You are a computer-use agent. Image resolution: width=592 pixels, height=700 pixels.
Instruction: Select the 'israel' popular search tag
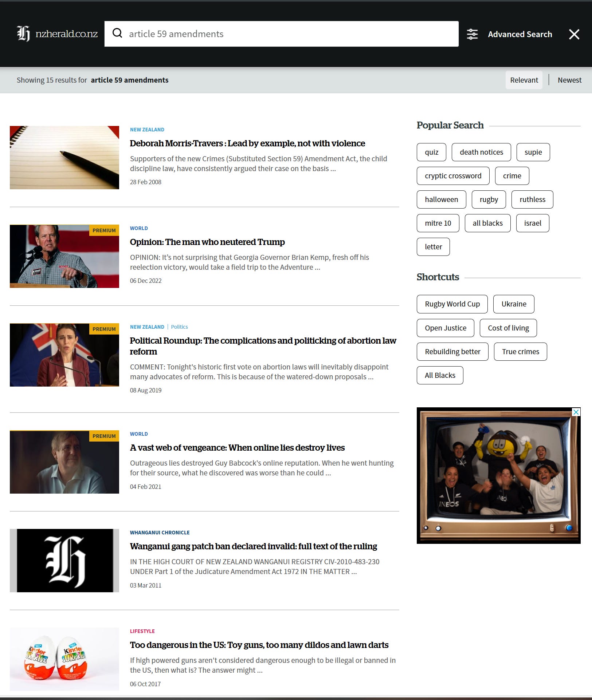(x=532, y=223)
